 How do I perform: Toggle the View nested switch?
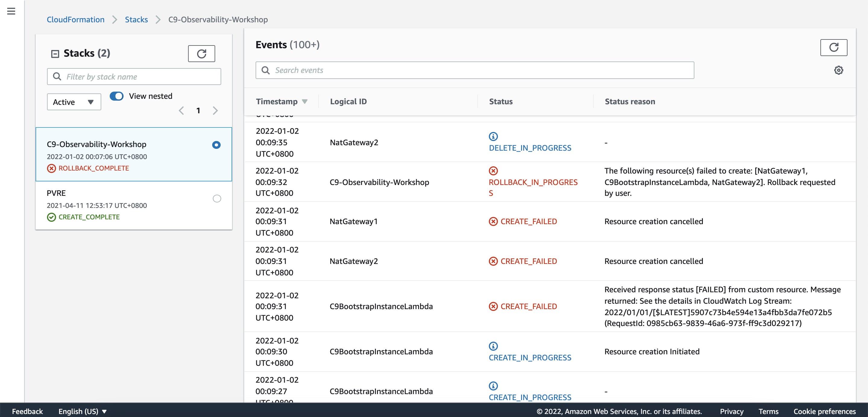[117, 96]
